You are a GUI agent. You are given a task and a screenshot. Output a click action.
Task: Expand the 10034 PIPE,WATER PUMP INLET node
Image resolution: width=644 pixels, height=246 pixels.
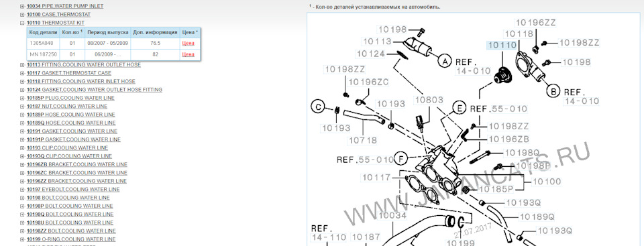[x=22, y=7]
